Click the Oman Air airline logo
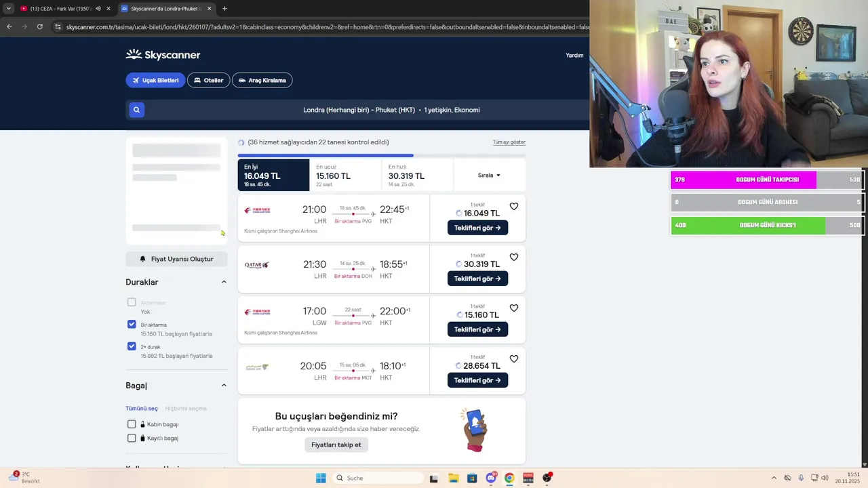Image resolution: width=868 pixels, height=488 pixels. click(257, 367)
